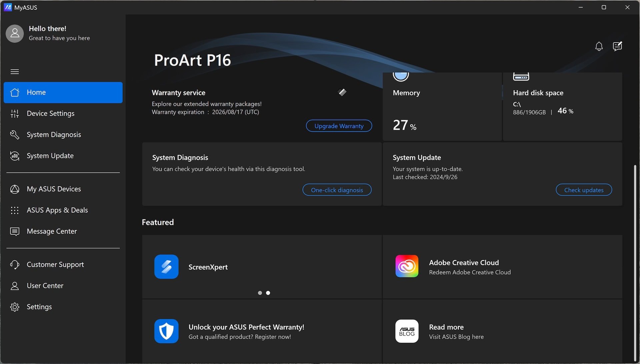Open System Diagnosis from sidebar
Image resolution: width=640 pixels, height=364 pixels.
click(x=63, y=135)
